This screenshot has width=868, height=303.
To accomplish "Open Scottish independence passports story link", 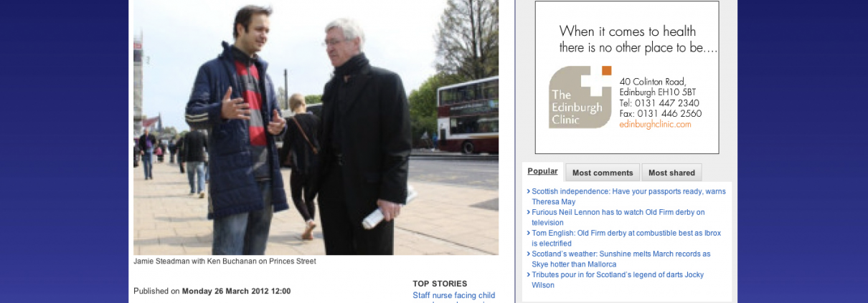I will (628, 196).
